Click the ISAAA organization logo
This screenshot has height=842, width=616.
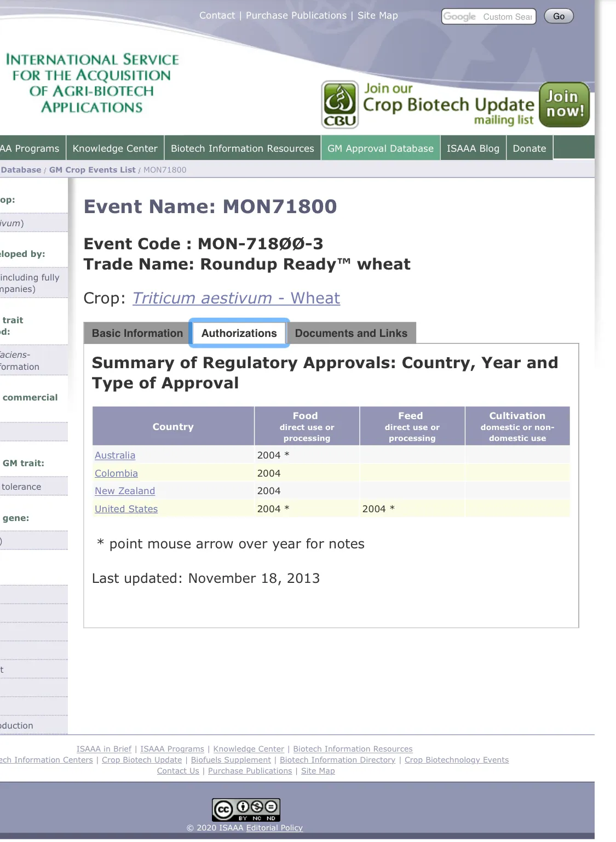(92, 83)
